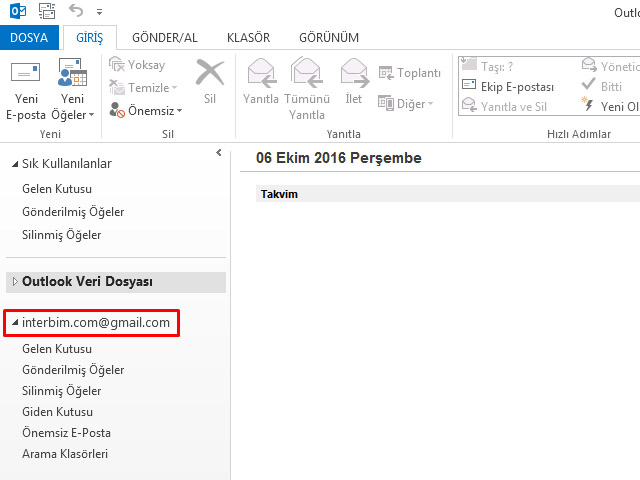Click the Send/Receive quick access icon
640x480 pixels.
coord(47,11)
